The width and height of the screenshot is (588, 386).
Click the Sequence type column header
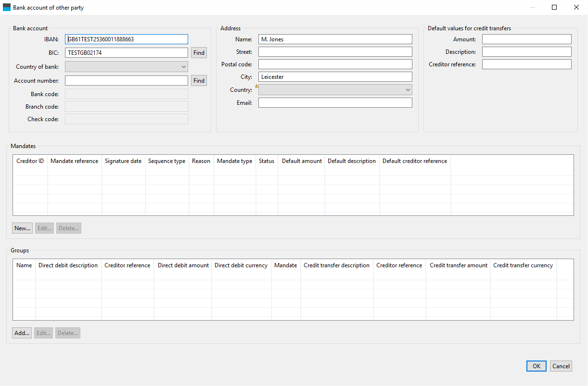tap(167, 161)
